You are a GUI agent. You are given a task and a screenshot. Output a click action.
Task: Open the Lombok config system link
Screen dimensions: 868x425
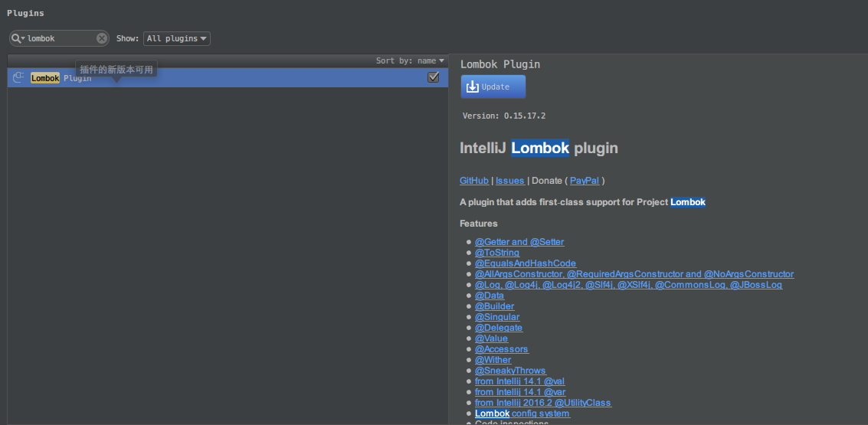522,414
